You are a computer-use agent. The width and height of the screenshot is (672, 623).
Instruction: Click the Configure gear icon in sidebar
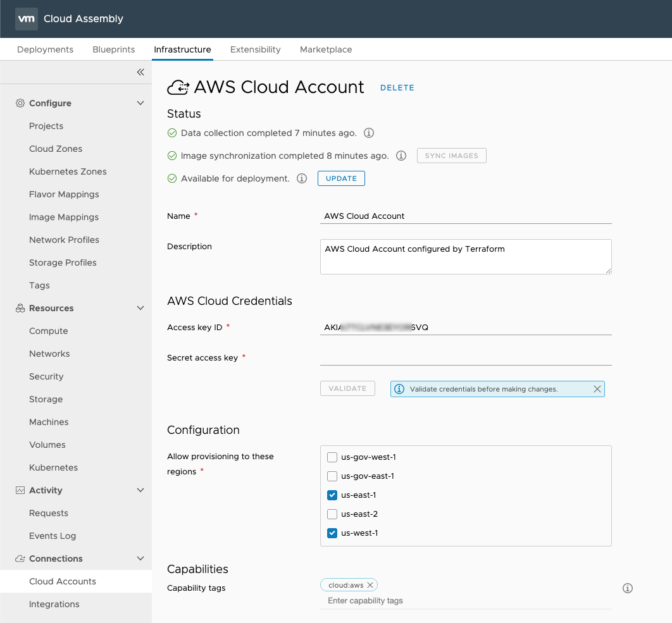20,103
